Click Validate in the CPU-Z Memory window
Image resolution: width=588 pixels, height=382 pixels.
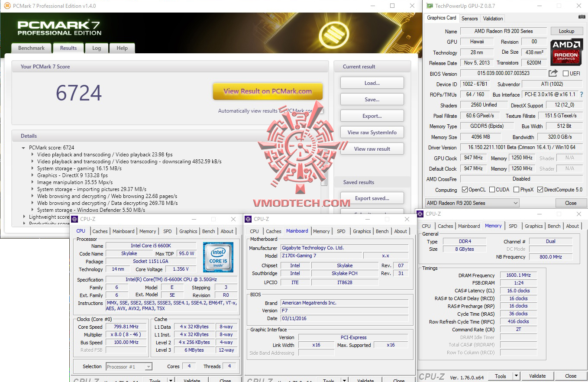coord(537,376)
